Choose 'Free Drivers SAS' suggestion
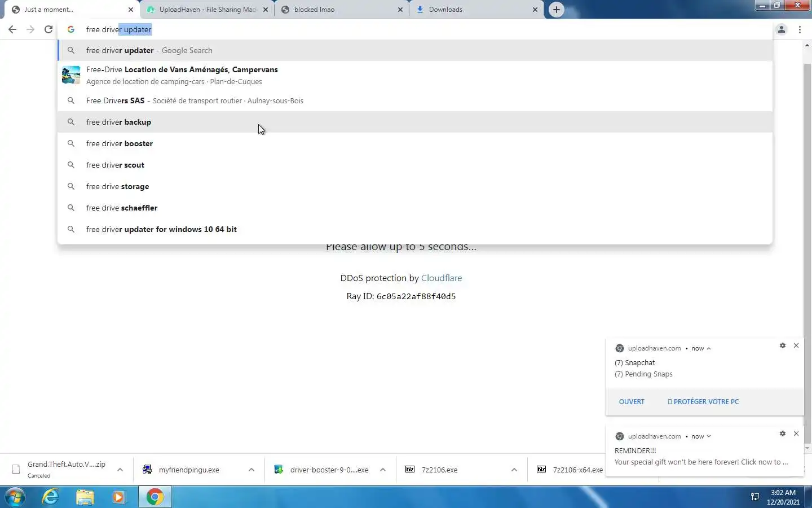 tap(415, 100)
